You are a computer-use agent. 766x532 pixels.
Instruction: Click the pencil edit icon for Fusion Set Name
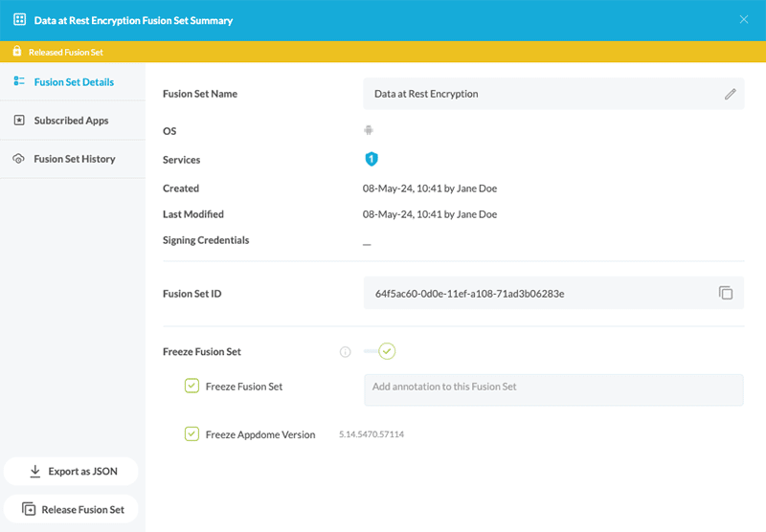(730, 94)
